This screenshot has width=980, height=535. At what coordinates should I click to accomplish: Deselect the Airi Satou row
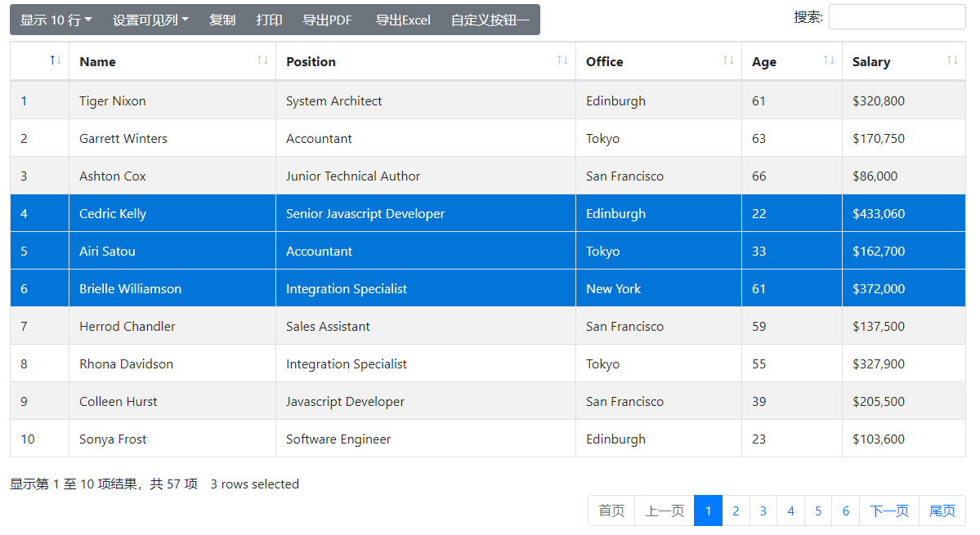point(487,250)
